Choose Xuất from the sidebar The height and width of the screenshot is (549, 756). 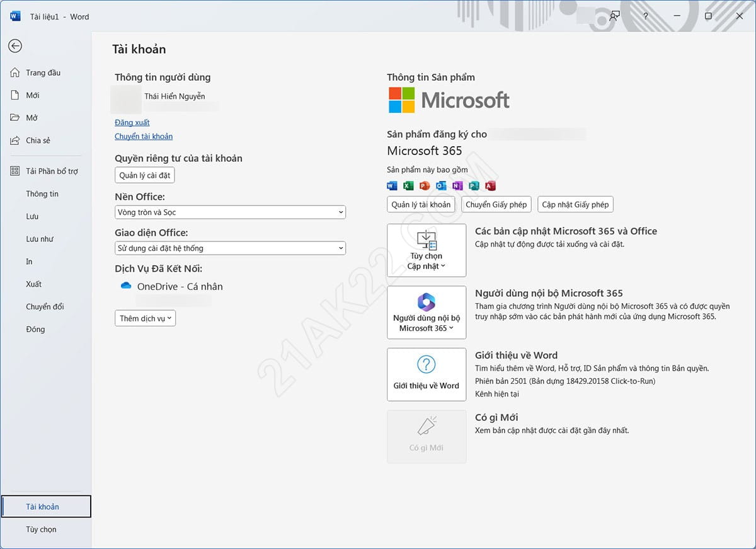point(33,284)
